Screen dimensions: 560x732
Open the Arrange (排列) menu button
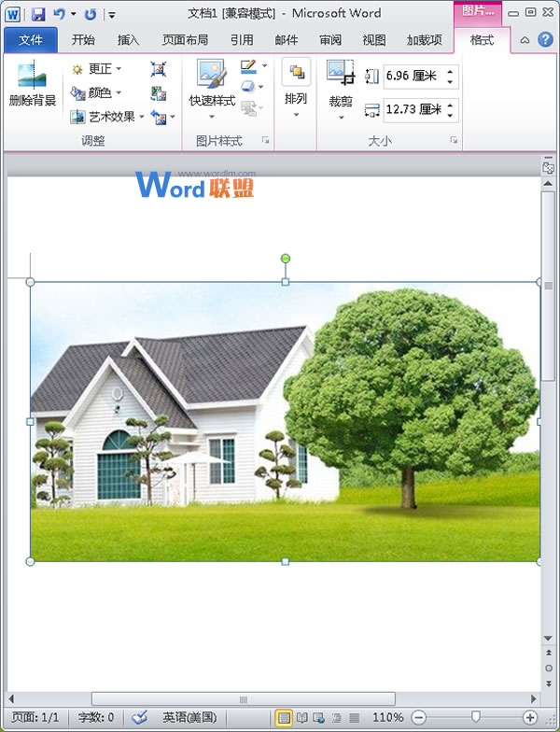click(296, 88)
